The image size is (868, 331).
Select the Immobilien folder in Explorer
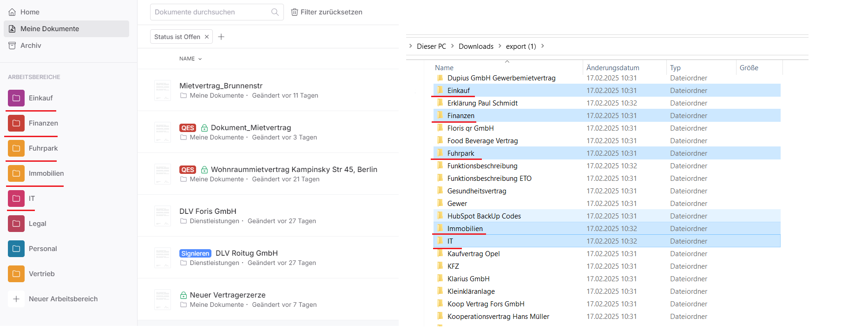pos(465,229)
